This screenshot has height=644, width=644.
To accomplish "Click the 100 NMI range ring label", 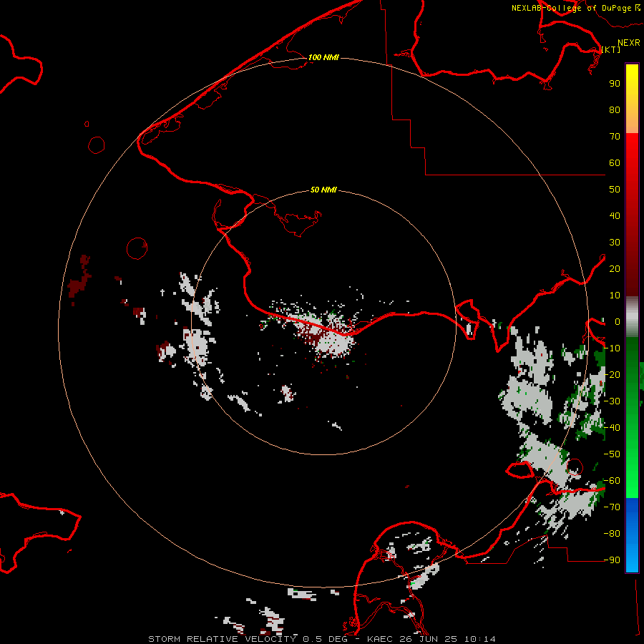I will coord(323,57).
